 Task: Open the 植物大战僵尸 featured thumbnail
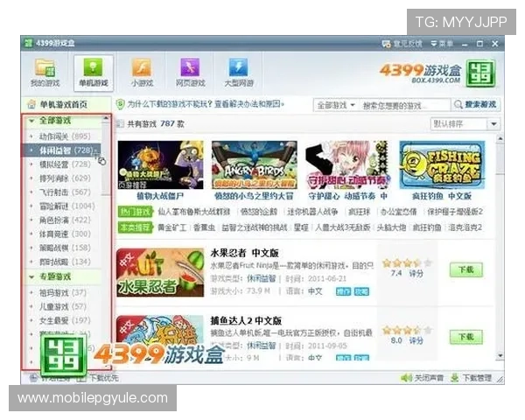[160, 164]
